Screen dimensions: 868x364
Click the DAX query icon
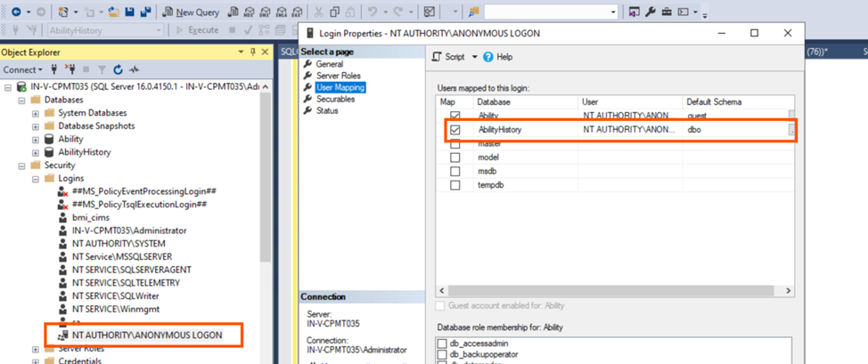coord(298,12)
